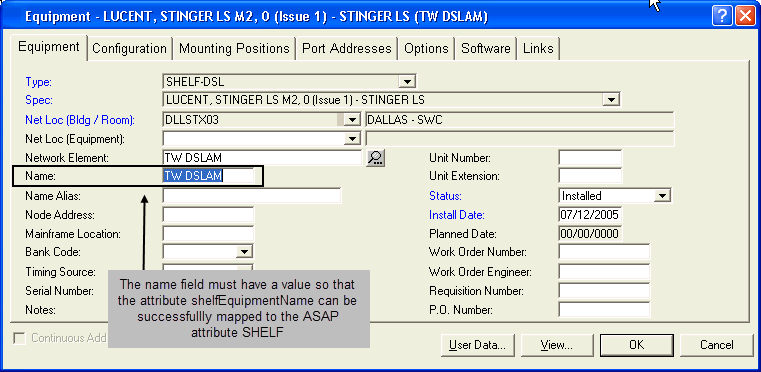Click the blue Spec: label
Screen dimensions: 761x372
(39, 101)
